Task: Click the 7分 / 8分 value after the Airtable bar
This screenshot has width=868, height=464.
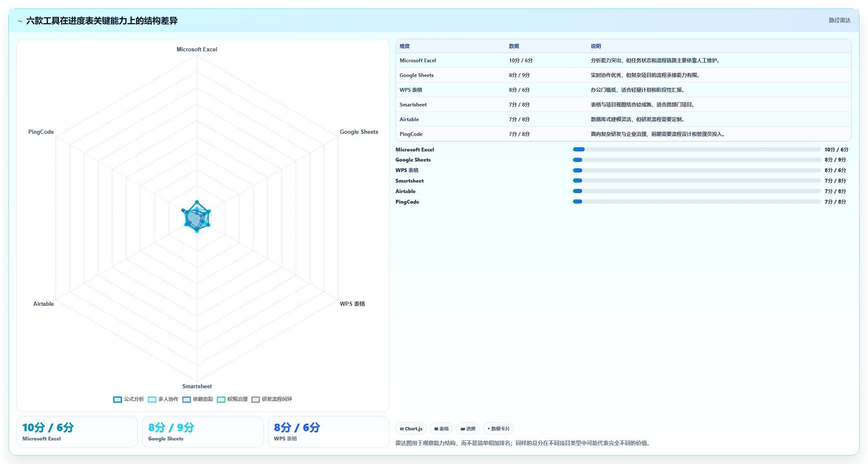Action: [x=835, y=191]
